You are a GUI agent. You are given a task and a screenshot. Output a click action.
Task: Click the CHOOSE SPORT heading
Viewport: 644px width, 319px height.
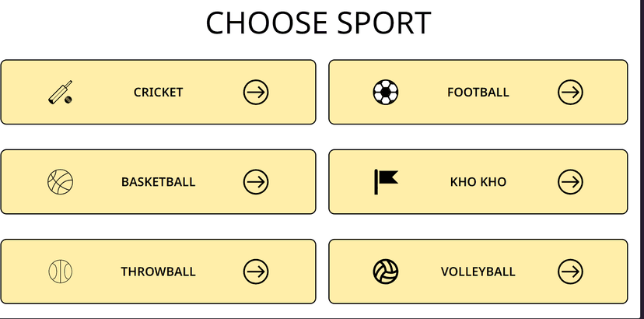coord(318,23)
